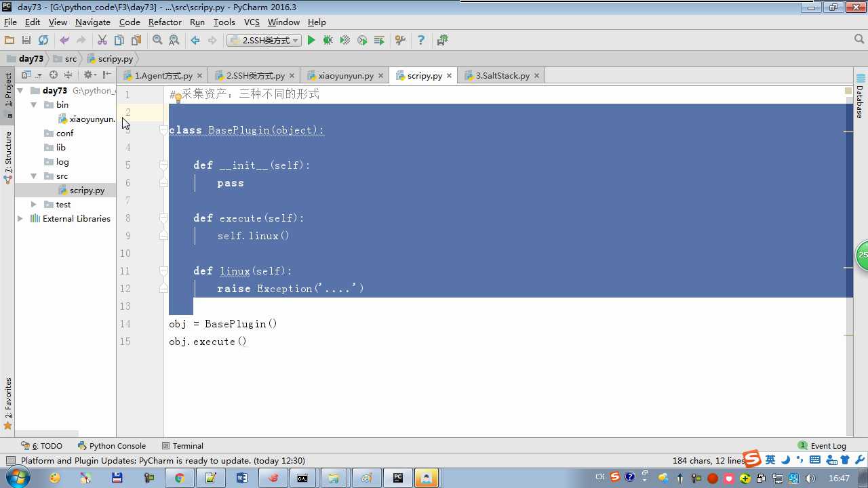The image size is (868, 488).
Task: Switch to the 3.SaltStack.py tab
Action: click(502, 76)
